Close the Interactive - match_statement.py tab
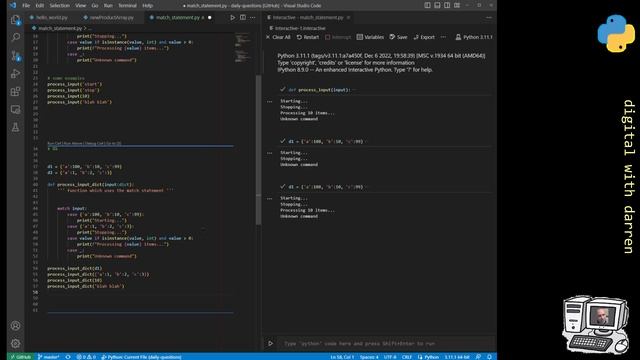This screenshot has width=640, height=360. pos(349,18)
